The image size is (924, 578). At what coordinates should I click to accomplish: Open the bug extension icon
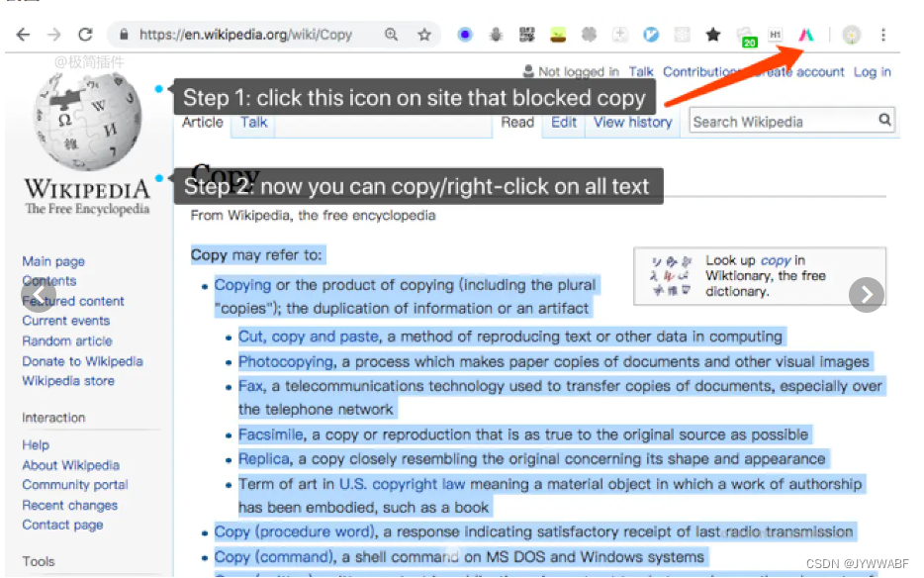point(497,35)
